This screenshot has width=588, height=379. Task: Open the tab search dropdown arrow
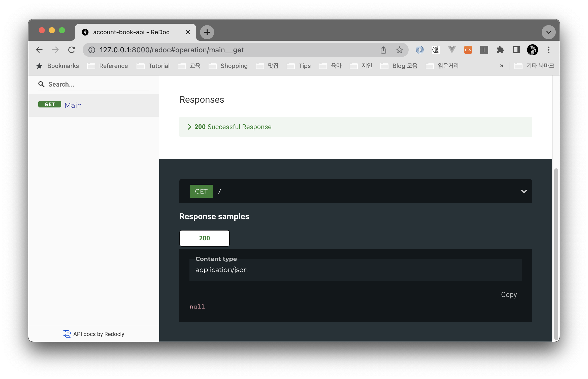point(548,32)
